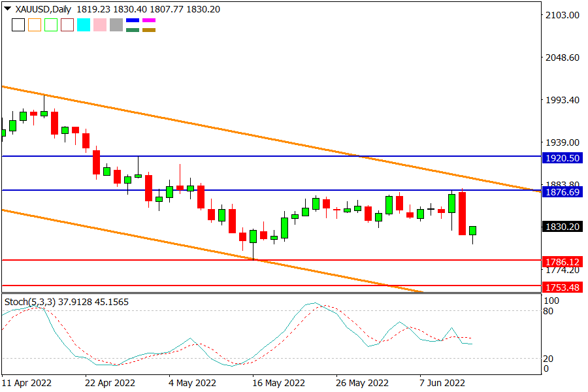Click the 1830.20 current price label
588x392 pixels.
tap(563, 227)
